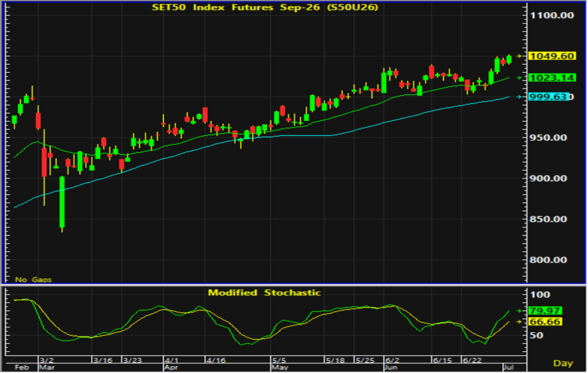
Task: Click the Mar month label
Action: [47, 368]
